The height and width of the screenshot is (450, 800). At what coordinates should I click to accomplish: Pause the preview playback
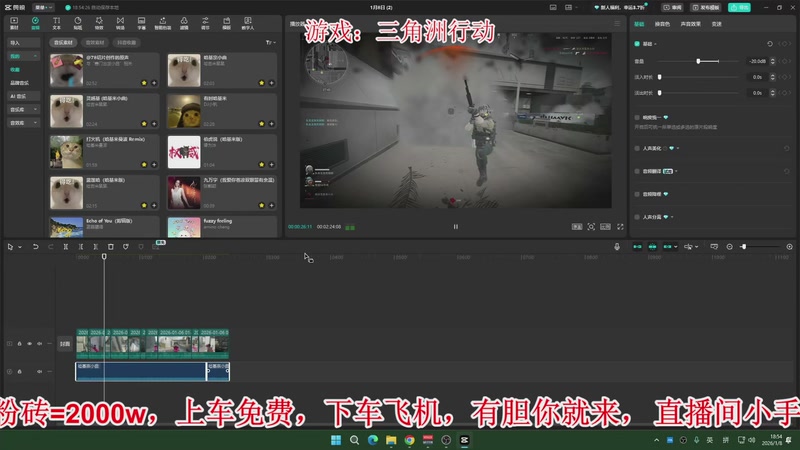456,227
